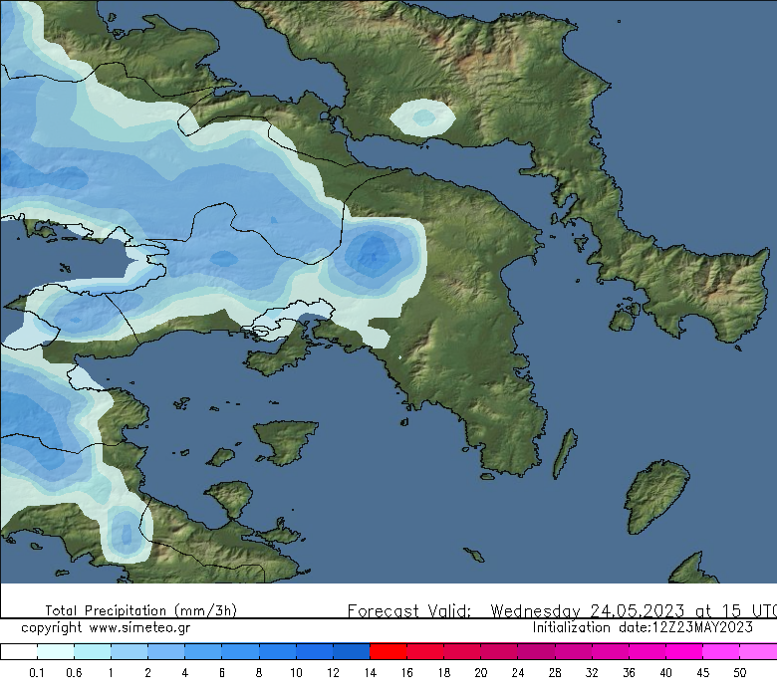Pick the legend swatch between 1 and 2

[129, 652]
